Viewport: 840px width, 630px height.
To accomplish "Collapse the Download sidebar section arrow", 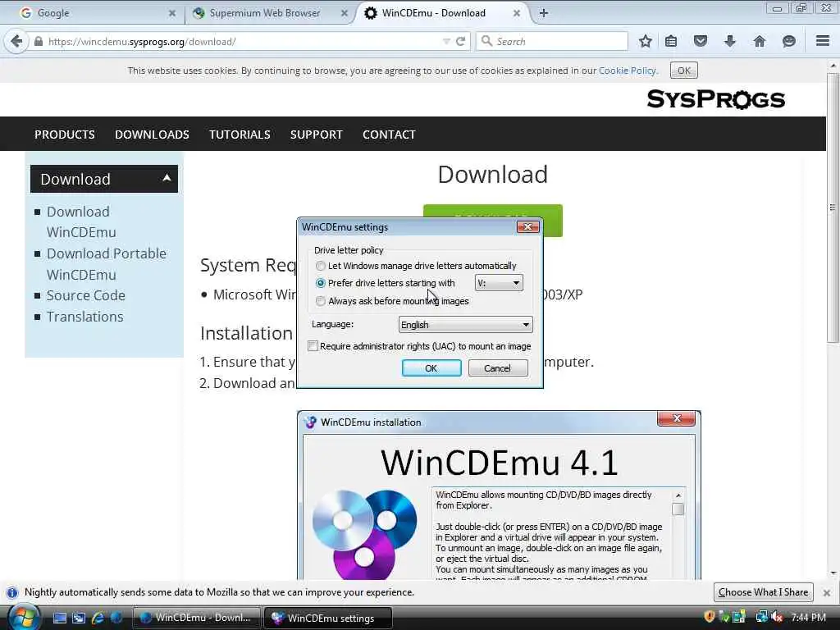I will coord(167,178).
